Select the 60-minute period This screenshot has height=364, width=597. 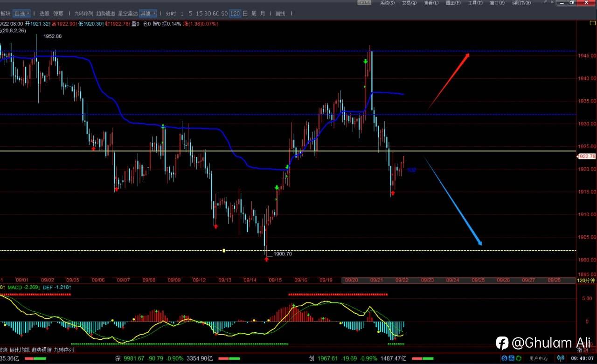[x=216, y=14]
